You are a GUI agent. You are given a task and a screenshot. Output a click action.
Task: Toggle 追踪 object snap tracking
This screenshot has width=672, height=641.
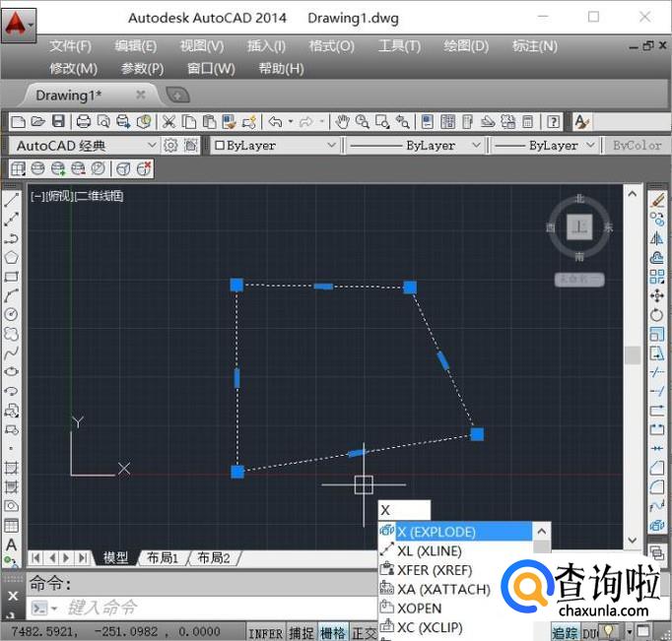(565, 633)
